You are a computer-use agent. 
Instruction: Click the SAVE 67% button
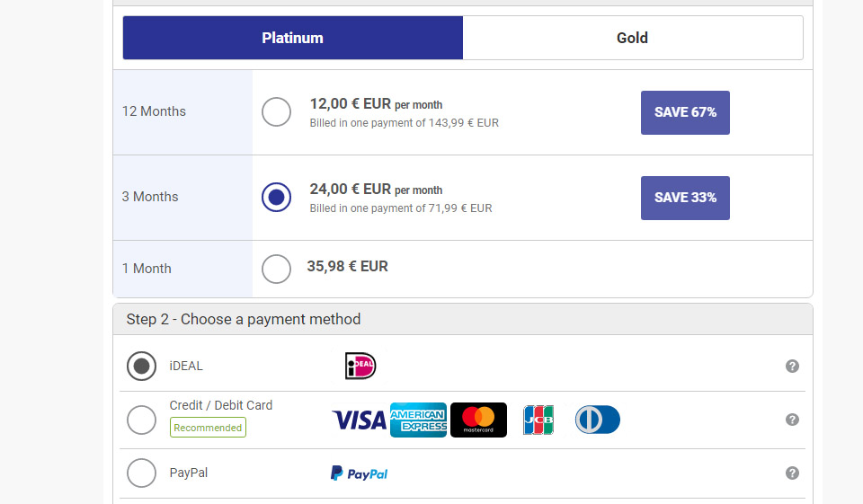(685, 112)
